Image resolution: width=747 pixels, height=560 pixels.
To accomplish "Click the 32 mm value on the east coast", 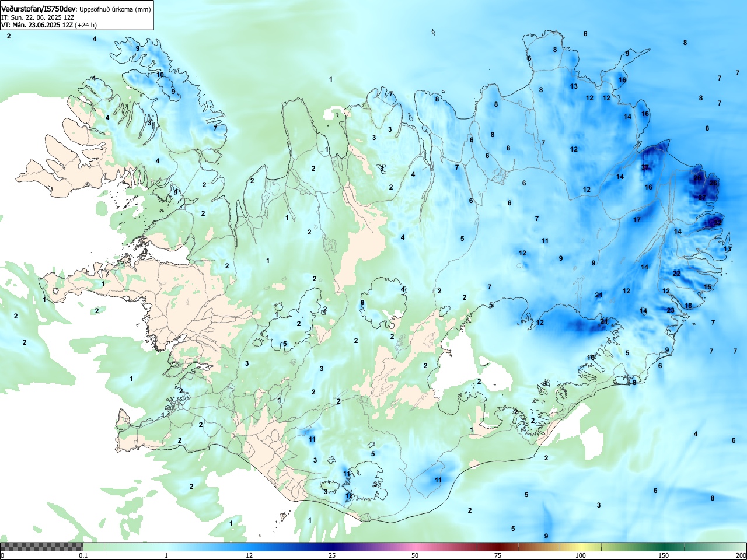I will coord(718,222).
